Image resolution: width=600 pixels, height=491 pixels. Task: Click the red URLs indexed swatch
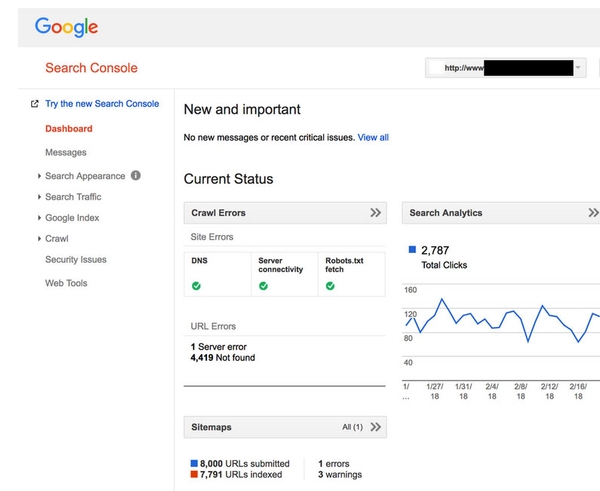pos(194,474)
